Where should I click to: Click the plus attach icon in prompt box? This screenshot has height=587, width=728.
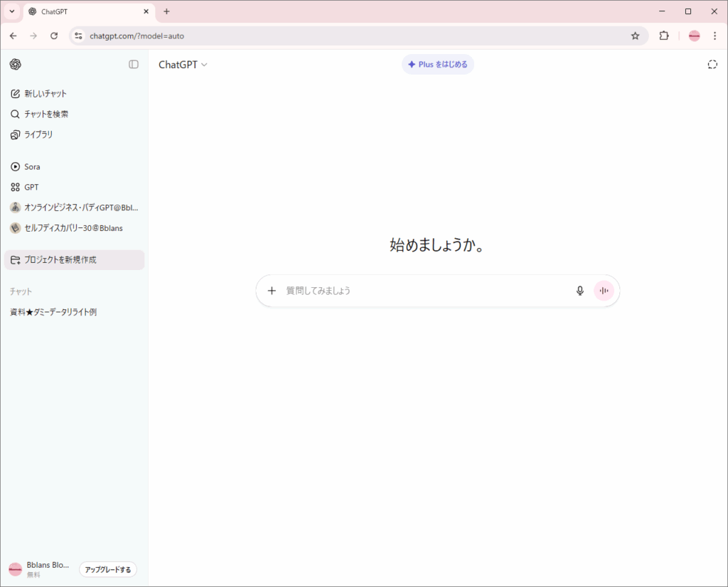(x=272, y=291)
